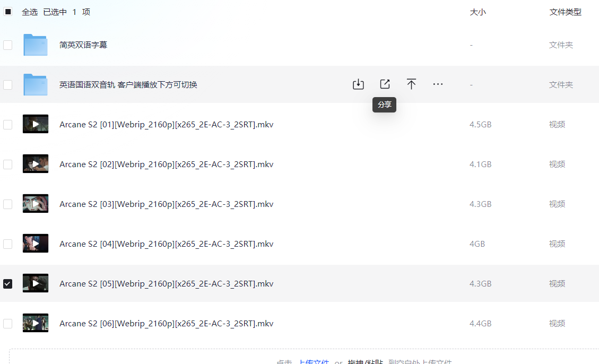This screenshot has width=599, height=364.
Task: Select the checkbox for Arcane S2 [01]
Action: tap(7, 125)
